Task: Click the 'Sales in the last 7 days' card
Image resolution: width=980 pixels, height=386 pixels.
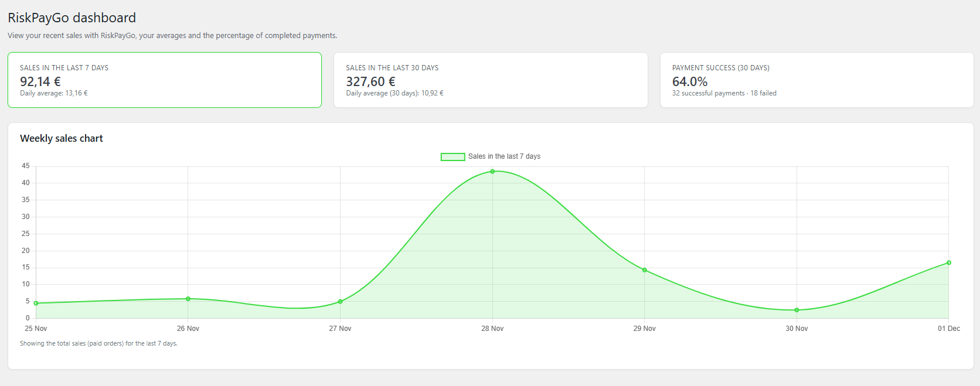Action: pos(164,80)
